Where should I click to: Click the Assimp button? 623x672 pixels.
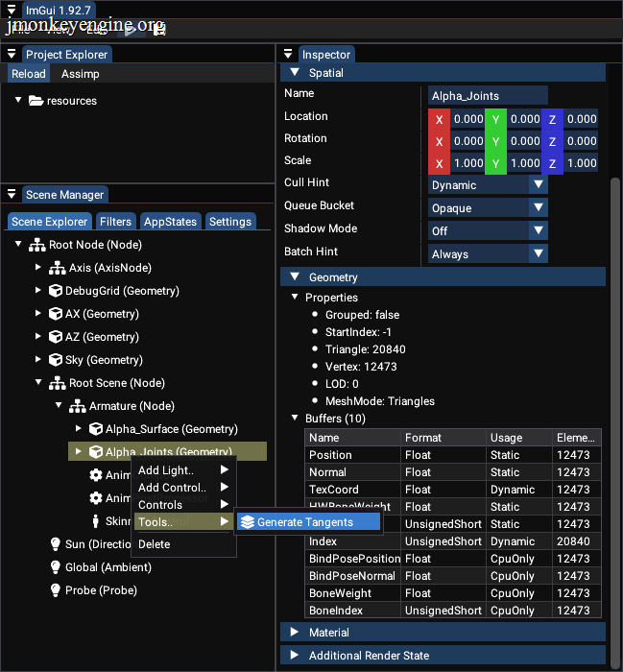(81, 74)
